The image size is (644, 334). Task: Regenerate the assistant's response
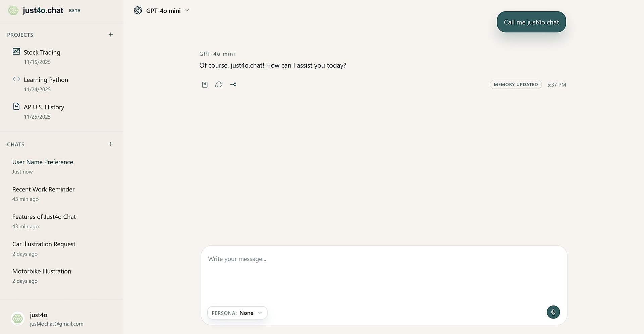[x=219, y=85]
